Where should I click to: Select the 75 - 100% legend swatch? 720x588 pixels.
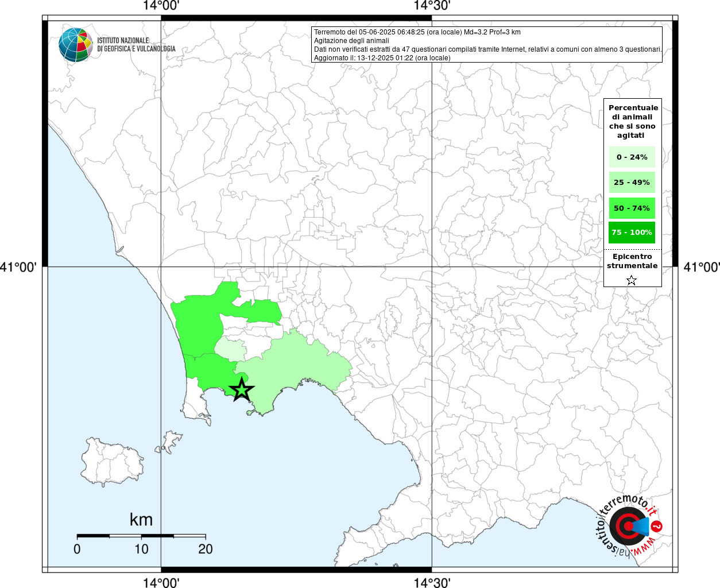tap(632, 233)
